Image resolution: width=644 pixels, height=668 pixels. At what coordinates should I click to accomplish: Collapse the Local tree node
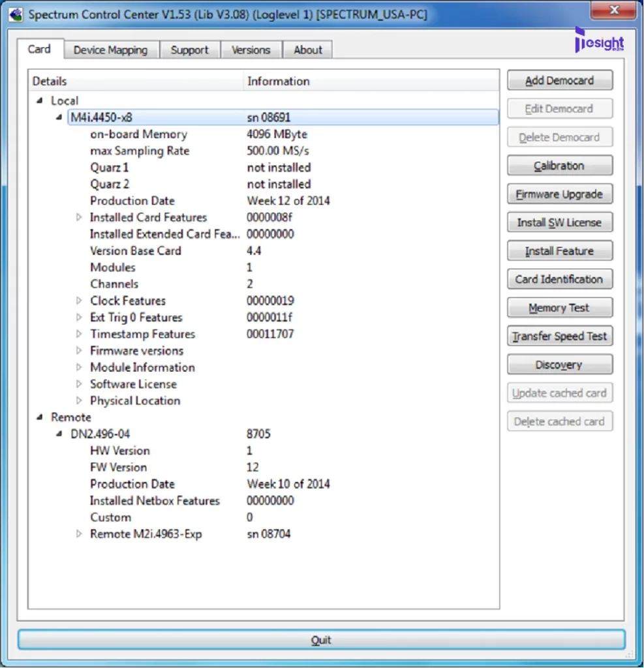coord(40,100)
